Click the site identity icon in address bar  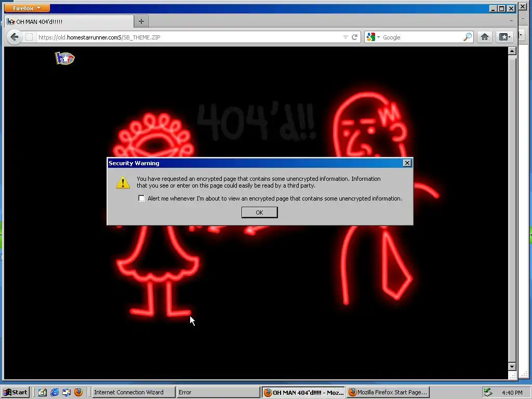coord(29,37)
